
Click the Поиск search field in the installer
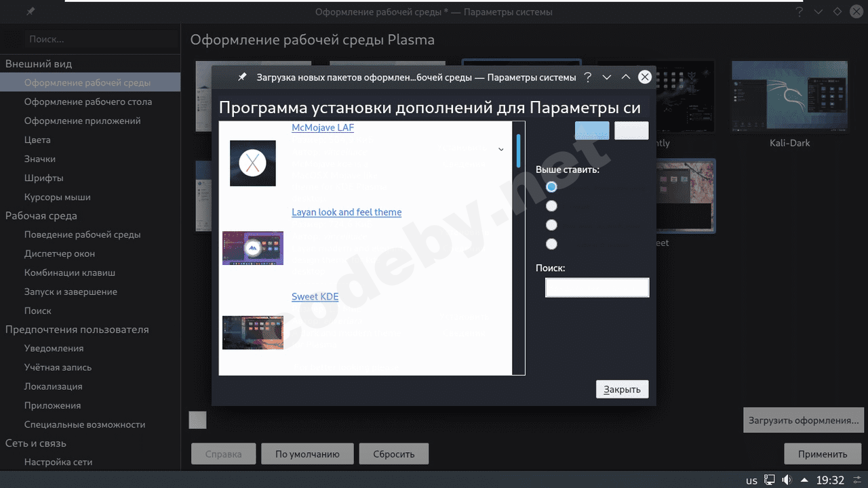point(596,287)
